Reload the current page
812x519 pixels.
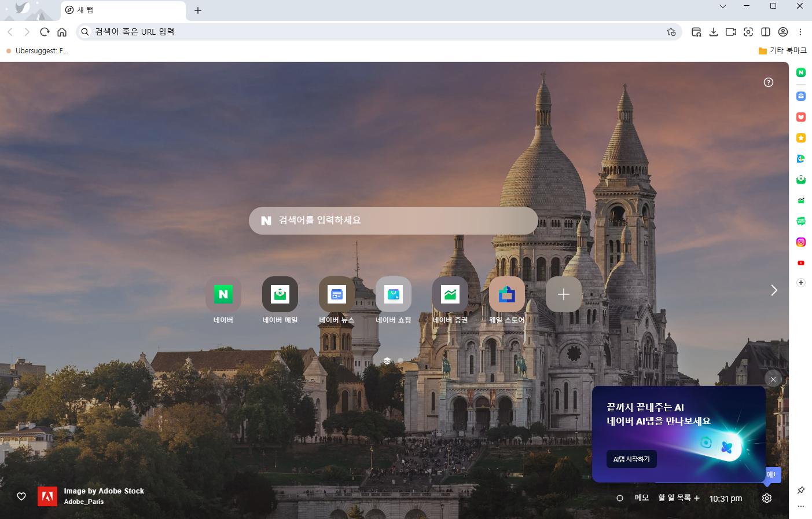point(45,32)
